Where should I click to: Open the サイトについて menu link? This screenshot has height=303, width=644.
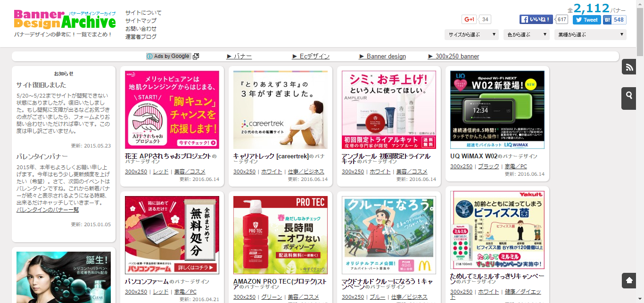[x=143, y=13]
